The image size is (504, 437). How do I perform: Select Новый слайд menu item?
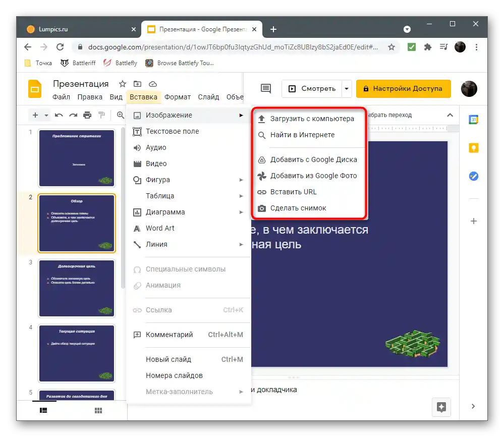click(x=188, y=359)
